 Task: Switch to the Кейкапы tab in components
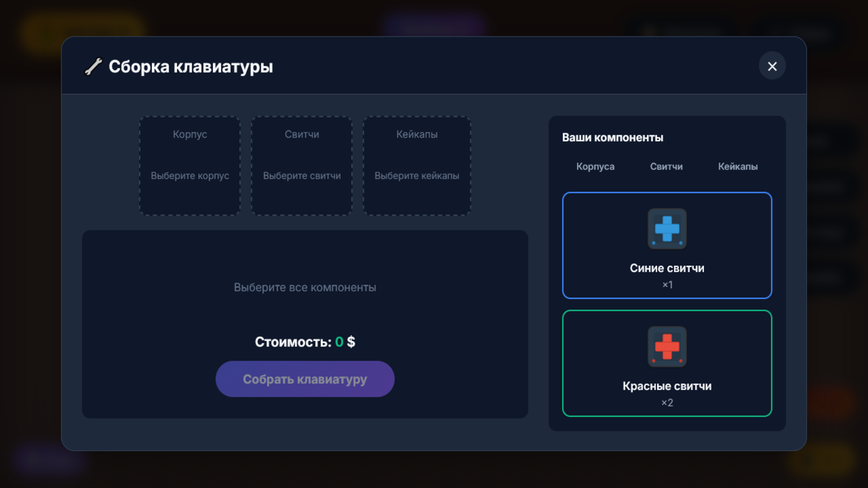(738, 167)
